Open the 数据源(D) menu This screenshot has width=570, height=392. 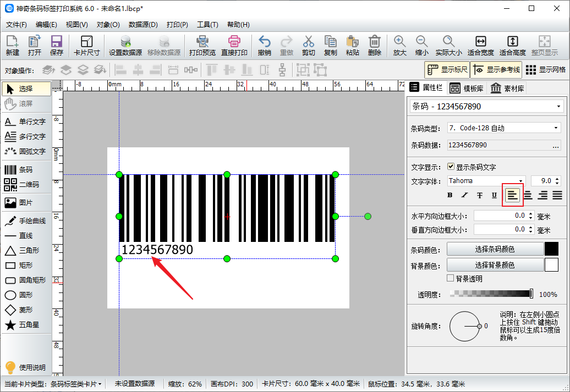click(x=143, y=25)
